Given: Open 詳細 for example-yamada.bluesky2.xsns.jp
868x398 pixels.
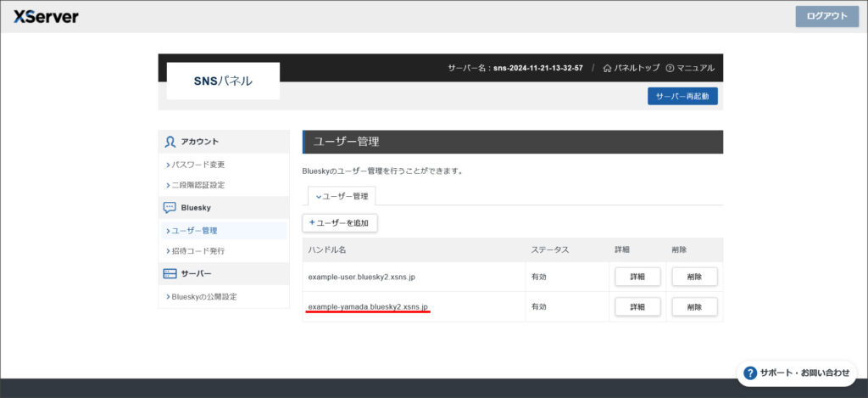Looking at the screenshot, I should pyautogui.click(x=637, y=306).
